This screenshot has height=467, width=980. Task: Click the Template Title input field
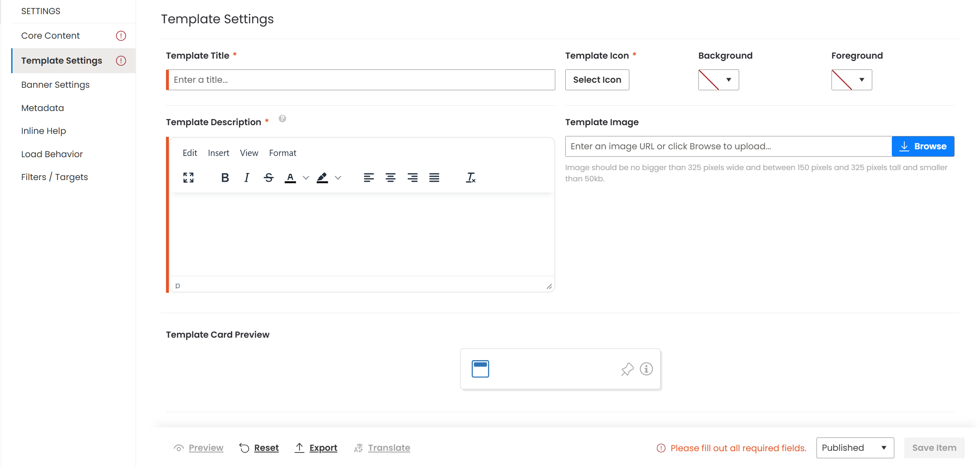[x=361, y=80]
